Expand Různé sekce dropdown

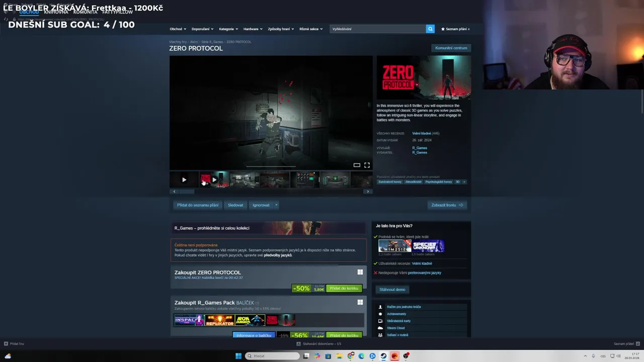(311, 29)
